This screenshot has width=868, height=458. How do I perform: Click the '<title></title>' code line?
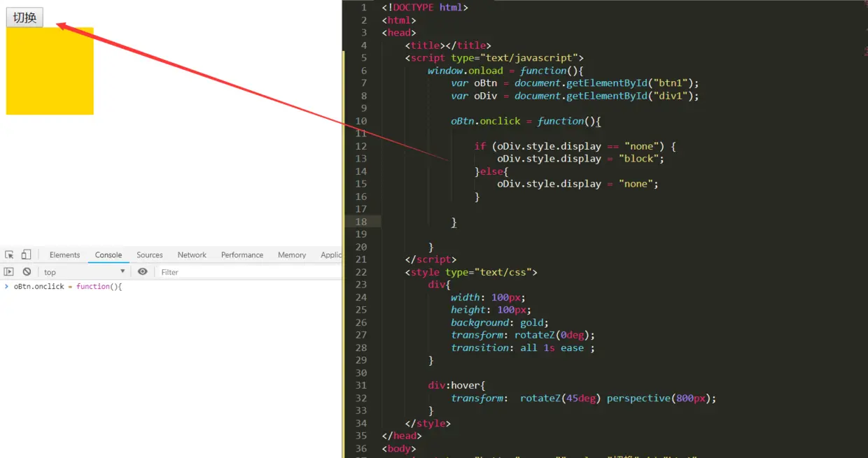click(x=448, y=45)
